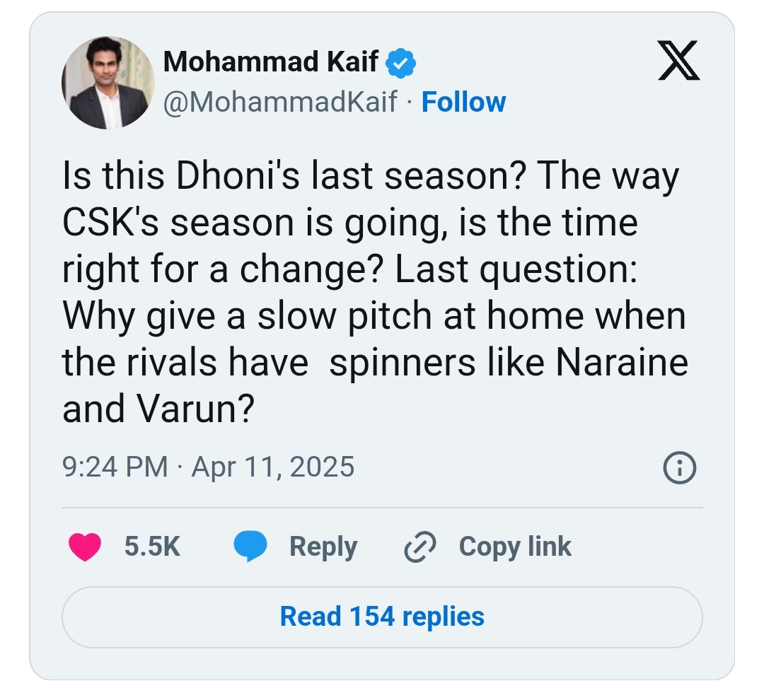The width and height of the screenshot is (764, 700).
Task: Open the @MohammadKaif handle link
Action: (x=280, y=103)
